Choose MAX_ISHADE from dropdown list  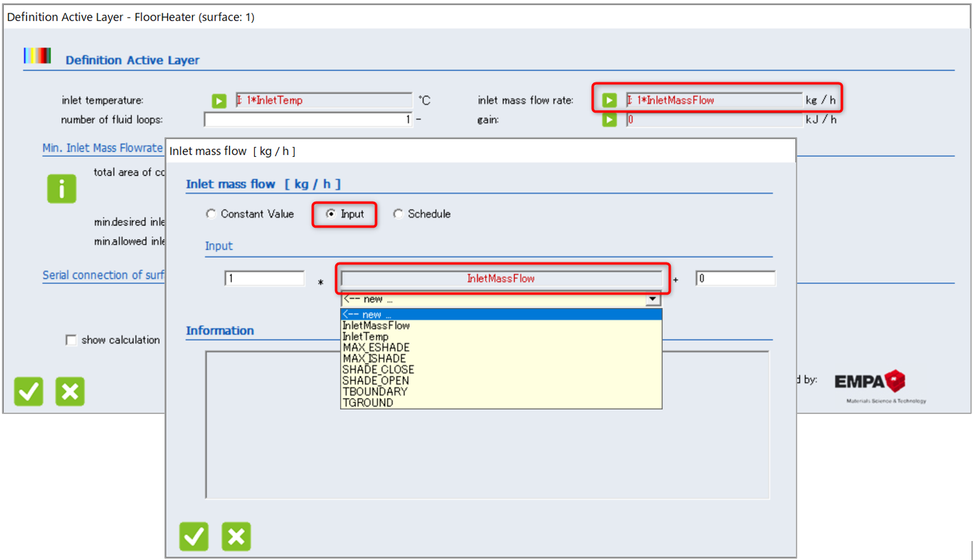point(501,358)
